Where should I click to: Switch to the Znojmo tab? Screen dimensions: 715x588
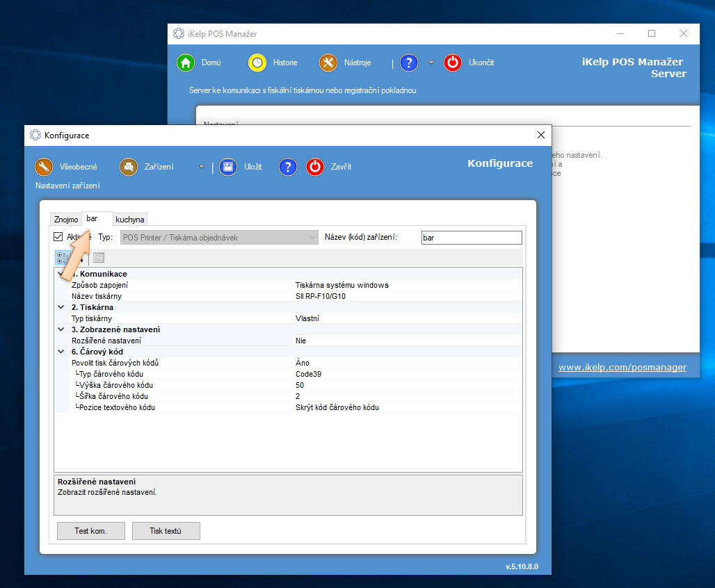66,220
